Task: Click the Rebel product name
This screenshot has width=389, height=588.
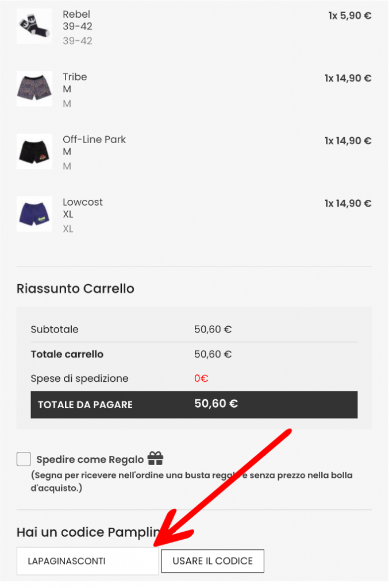Action: point(76,14)
